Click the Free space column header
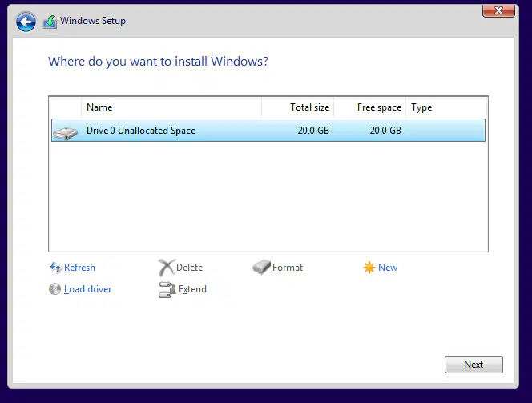532x403 pixels. pos(370,107)
